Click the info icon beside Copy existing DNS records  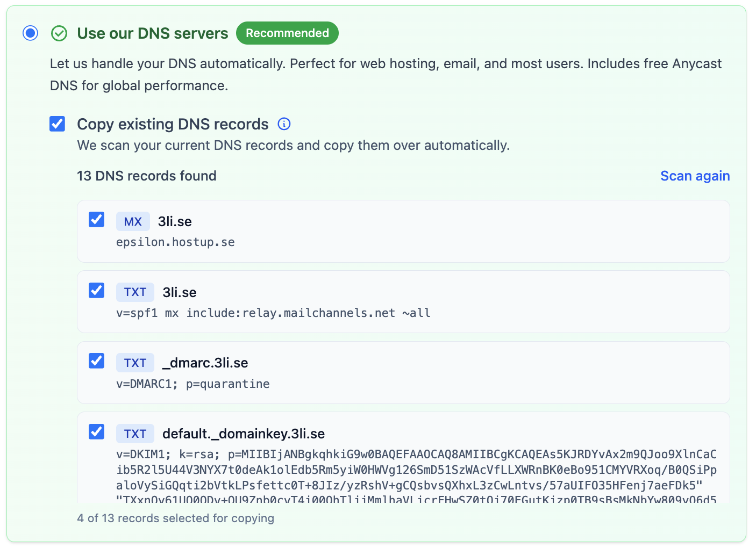click(x=284, y=124)
